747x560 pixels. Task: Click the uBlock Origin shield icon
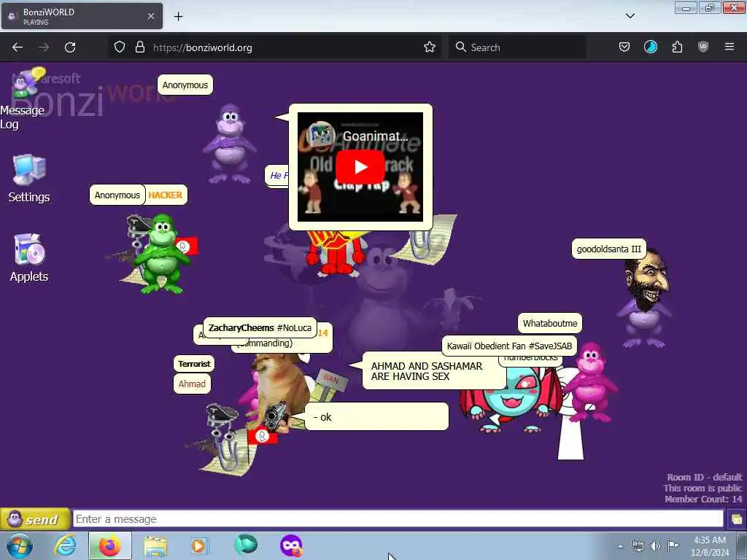703,47
